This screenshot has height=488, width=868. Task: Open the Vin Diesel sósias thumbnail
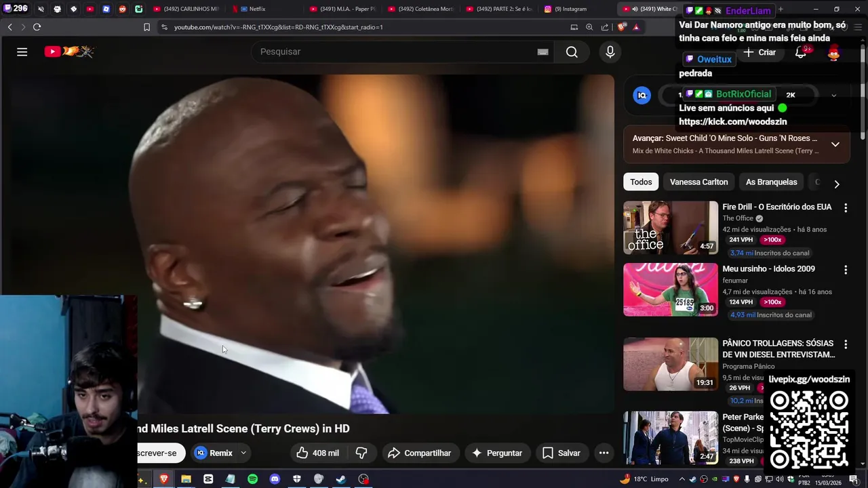pos(670,364)
